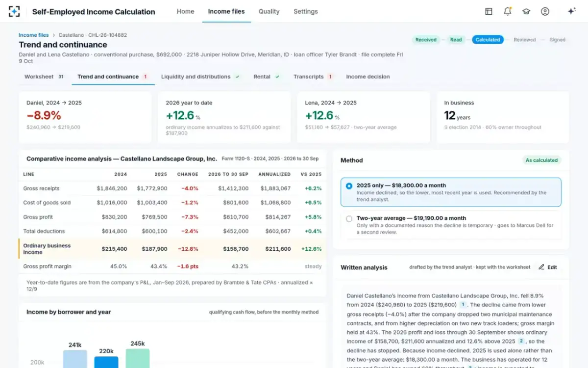Open the notifications bell
Viewport: 588px width, 368px height.
point(508,11)
